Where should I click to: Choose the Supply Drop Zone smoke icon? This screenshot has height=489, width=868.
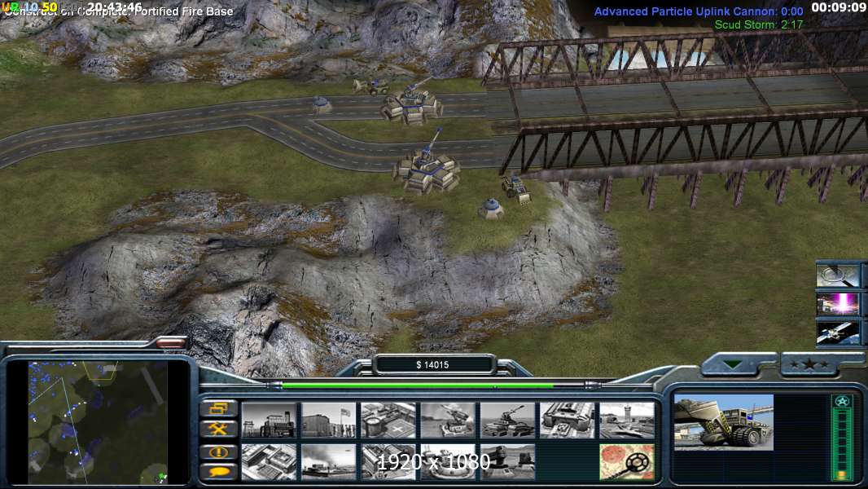click(328, 461)
